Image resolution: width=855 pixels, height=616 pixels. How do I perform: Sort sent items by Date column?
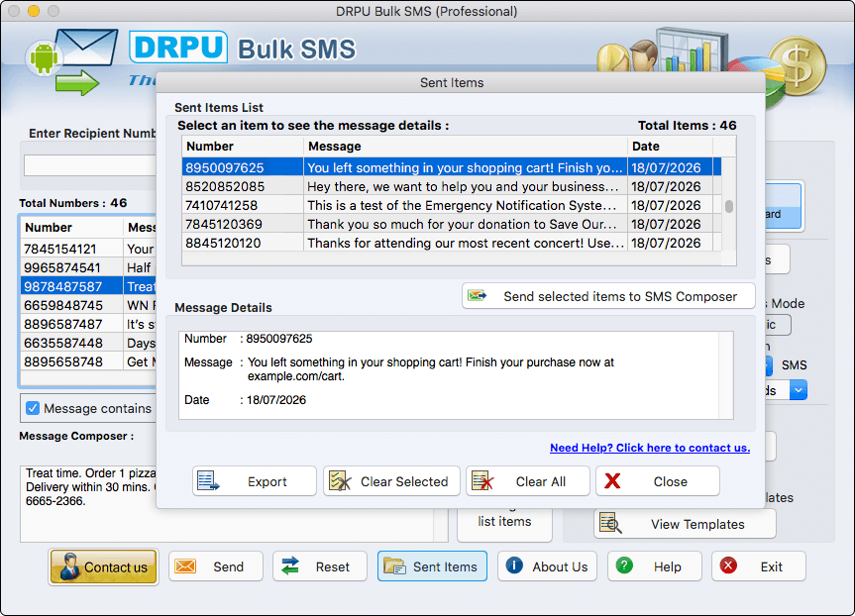coord(670,147)
